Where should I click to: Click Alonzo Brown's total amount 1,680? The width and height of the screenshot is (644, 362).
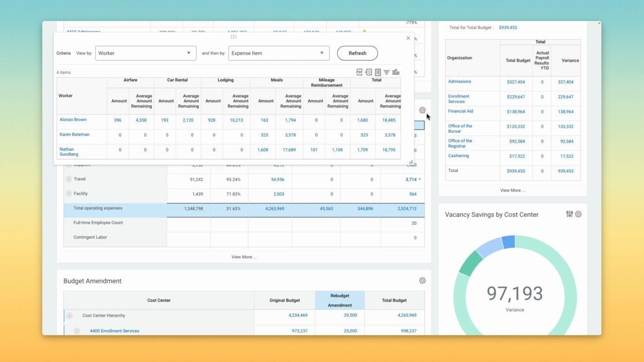click(363, 121)
